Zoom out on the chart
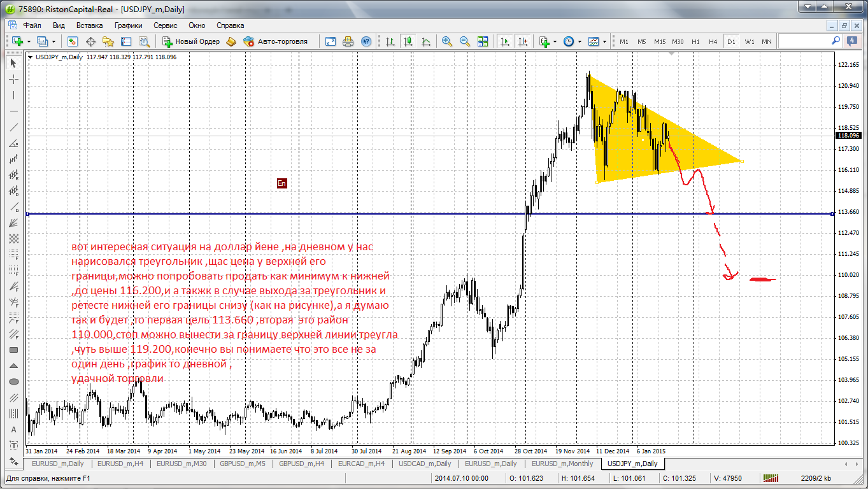Image resolution: width=868 pixels, height=489 pixels. click(465, 41)
